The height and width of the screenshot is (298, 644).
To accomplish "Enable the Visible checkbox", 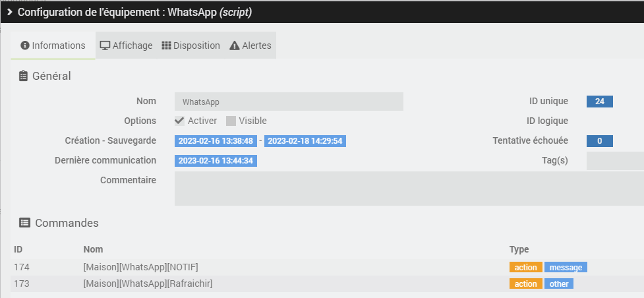I will coord(231,121).
